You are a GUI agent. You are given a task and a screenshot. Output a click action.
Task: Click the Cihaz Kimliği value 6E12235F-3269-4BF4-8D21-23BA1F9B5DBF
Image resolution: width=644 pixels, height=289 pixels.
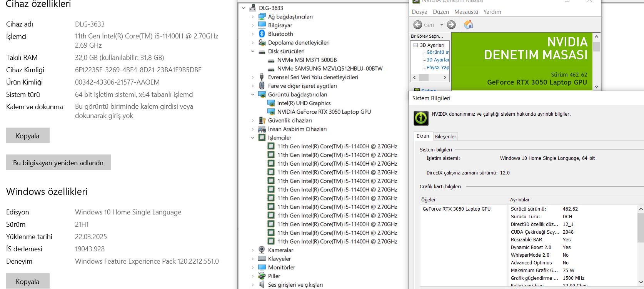coord(138,70)
